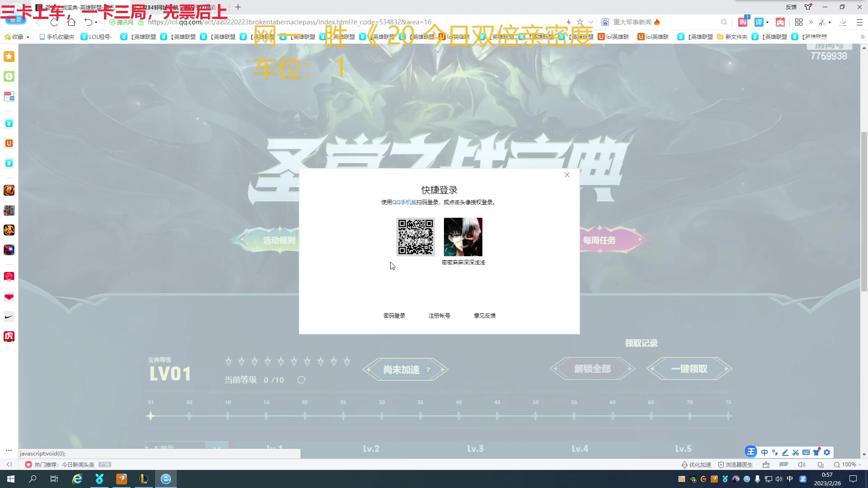Screen dimensions: 868x488
Task: Click 注册帐号 to register an account
Action: coord(439,315)
